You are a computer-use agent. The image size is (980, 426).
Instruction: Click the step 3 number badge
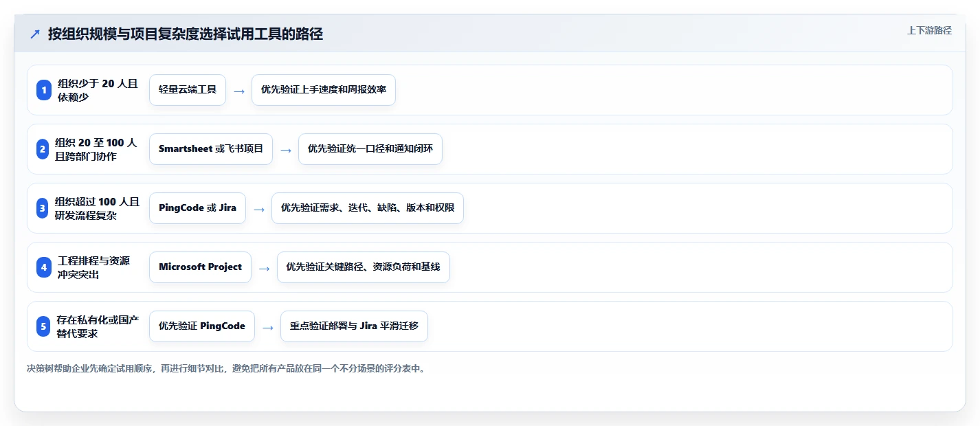point(44,208)
